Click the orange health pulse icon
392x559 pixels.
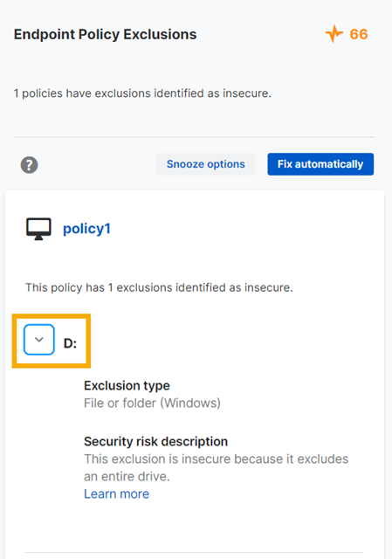(334, 34)
